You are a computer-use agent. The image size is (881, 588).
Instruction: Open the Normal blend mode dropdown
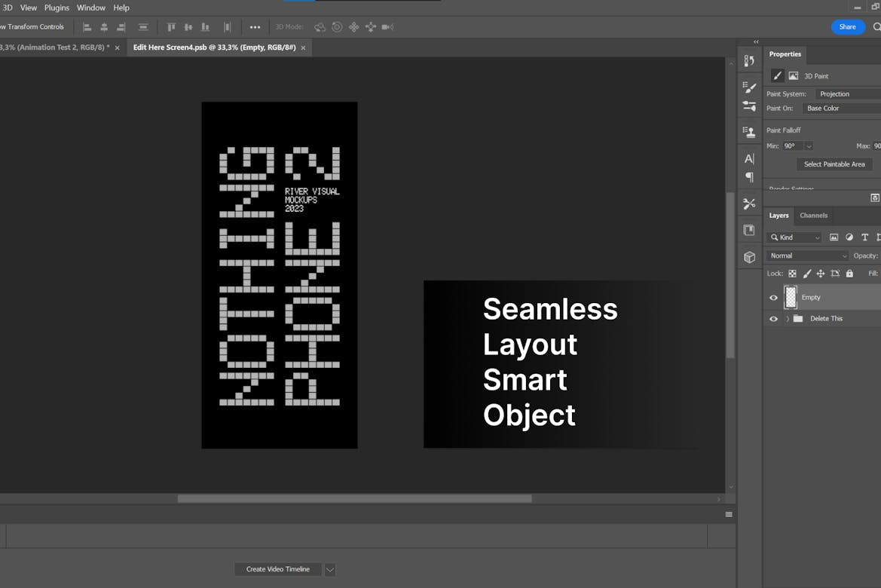[806, 255]
